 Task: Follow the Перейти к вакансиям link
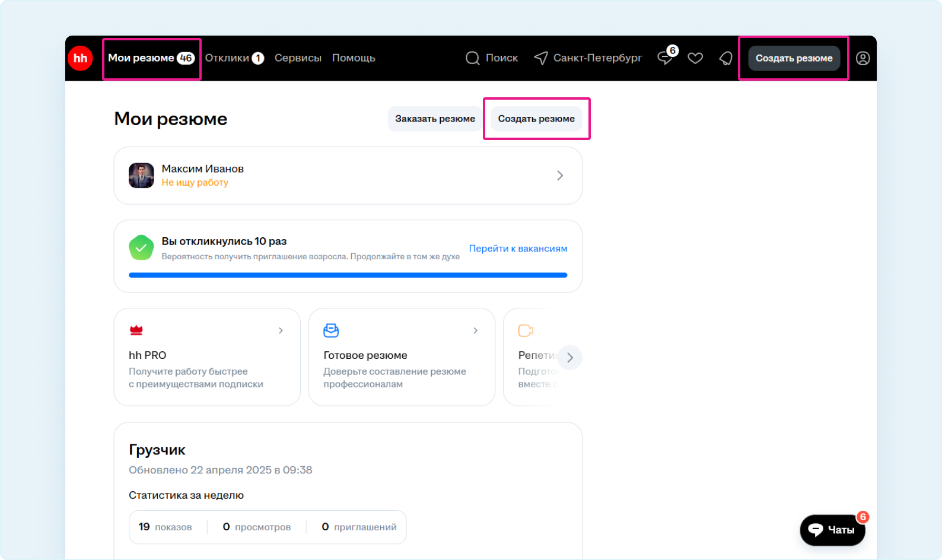click(518, 249)
